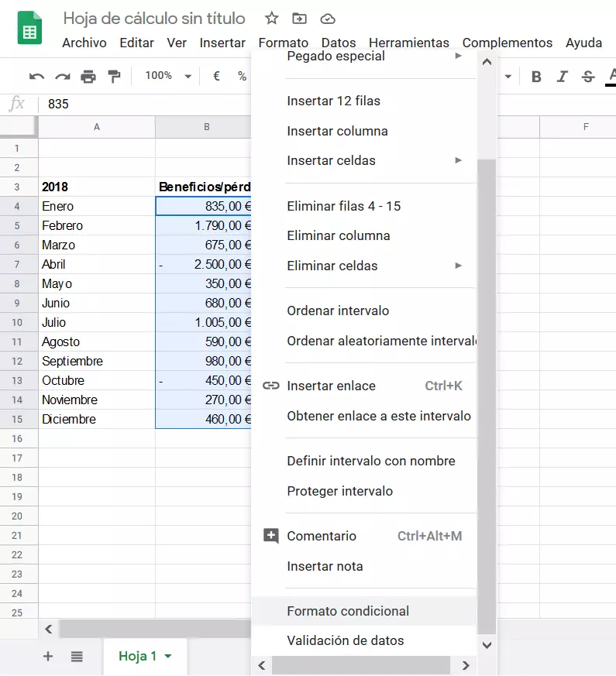616x676 pixels.
Task: Click the undo arrow in toolbar
Action: [x=36, y=77]
